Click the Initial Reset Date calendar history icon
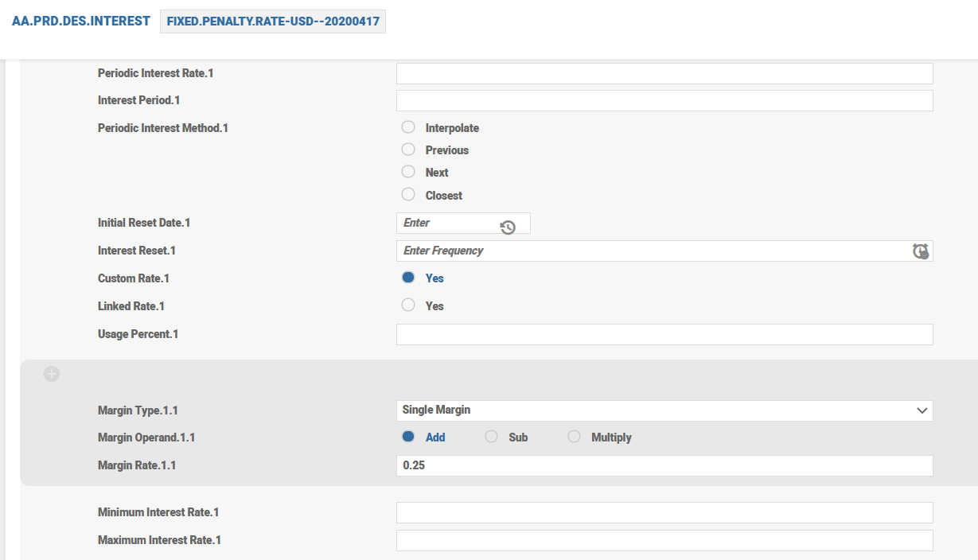 click(508, 227)
